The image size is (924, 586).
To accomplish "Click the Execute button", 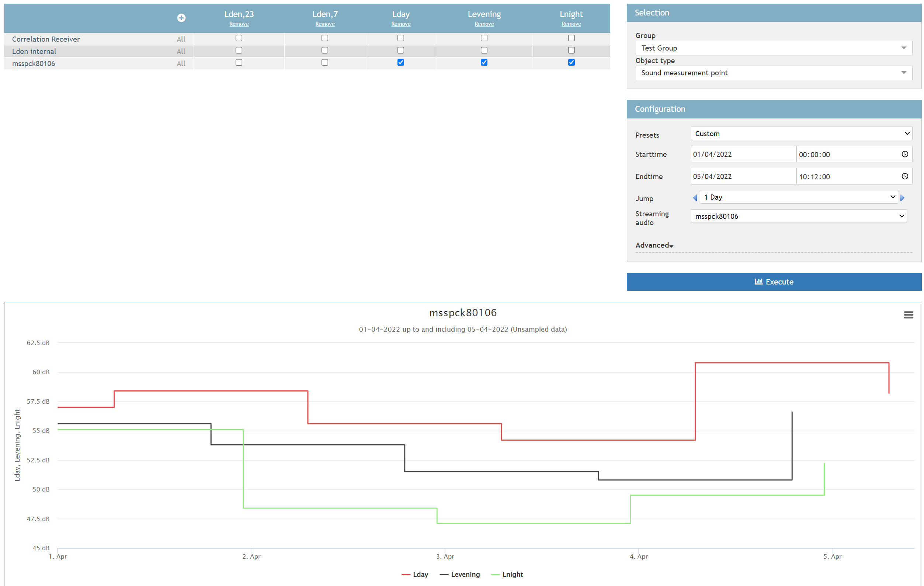I will tap(774, 282).
